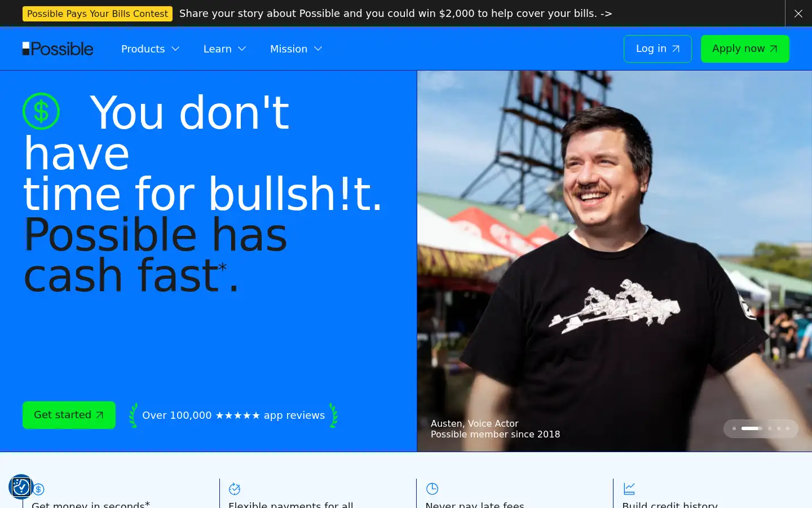Click Possible member since 2018 text

(x=495, y=434)
